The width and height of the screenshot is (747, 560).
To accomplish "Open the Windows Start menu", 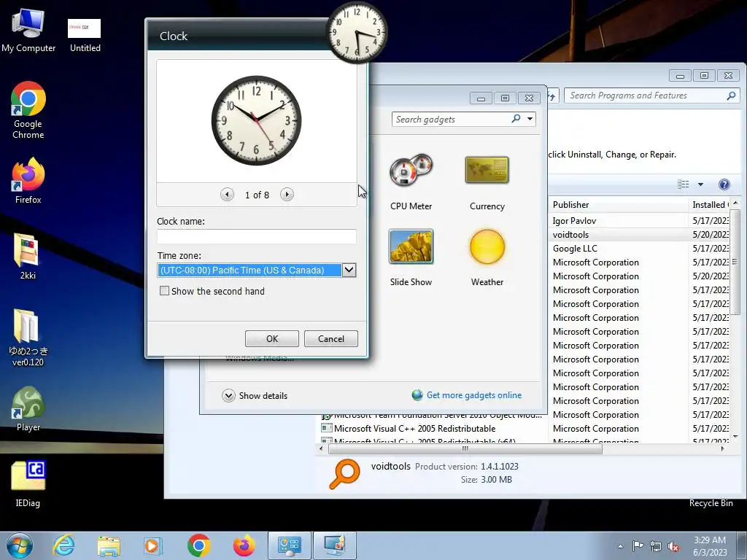I will coord(20,545).
